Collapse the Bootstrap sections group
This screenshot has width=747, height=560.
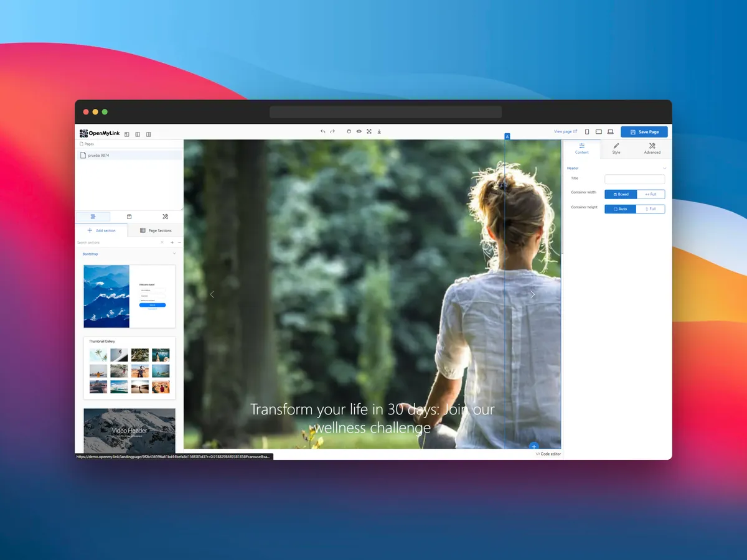(174, 254)
